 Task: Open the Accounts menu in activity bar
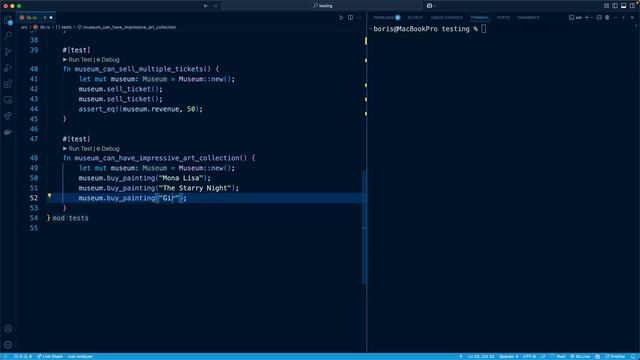tap(8, 329)
